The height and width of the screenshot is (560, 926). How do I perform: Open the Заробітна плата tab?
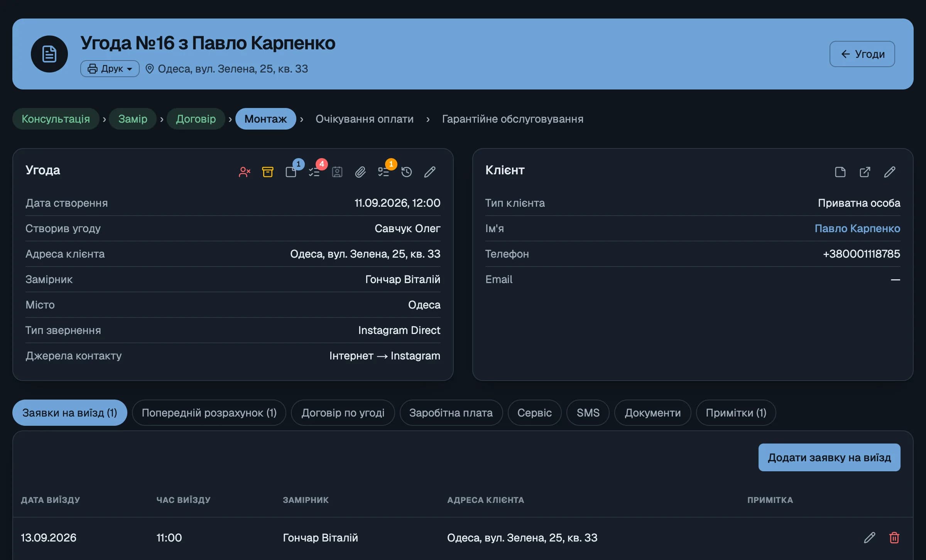(x=451, y=413)
